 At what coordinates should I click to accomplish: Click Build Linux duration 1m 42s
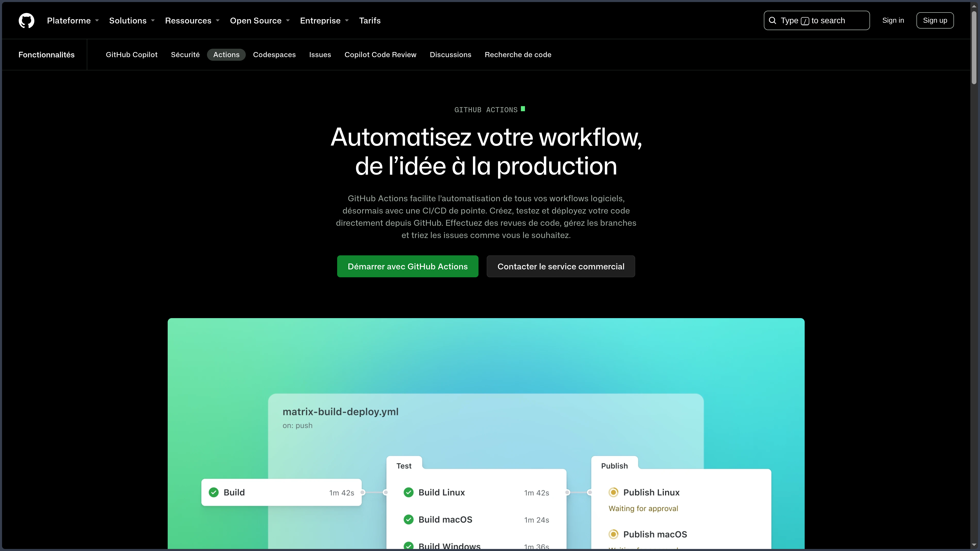536,493
